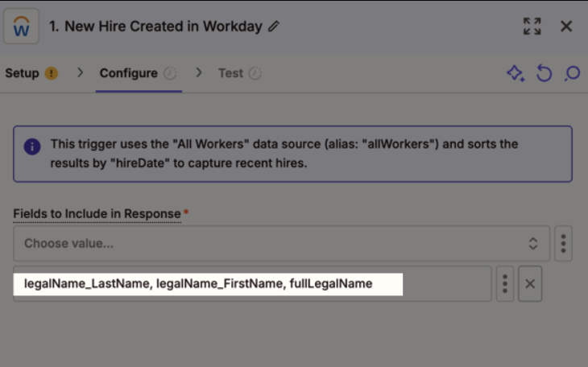This screenshot has height=367, width=588.
Task: Go to the Test tab
Action: 230,73
